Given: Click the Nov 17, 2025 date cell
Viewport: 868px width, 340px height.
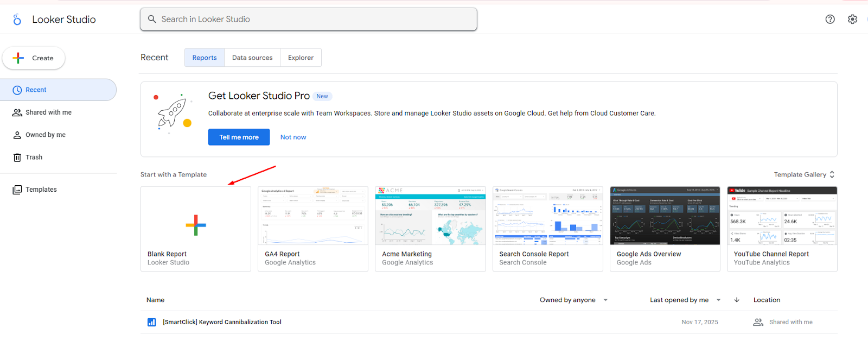Looking at the screenshot, I should (700, 322).
